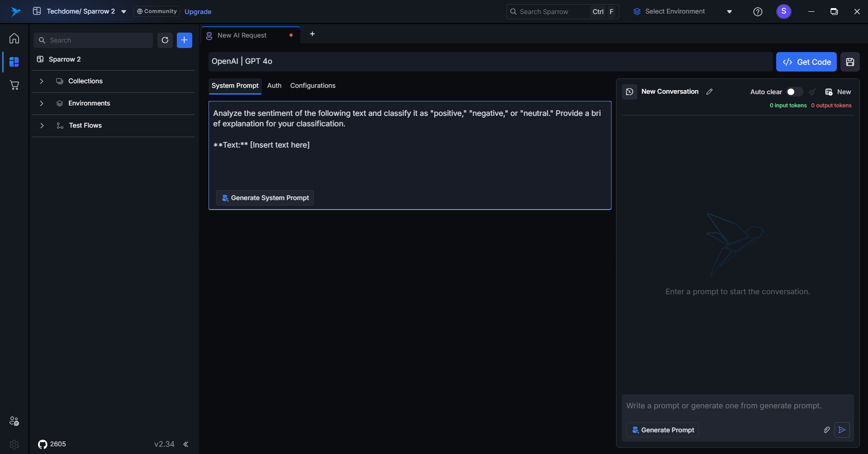The height and width of the screenshot is (454, 868).
Task: Open the Home icon in sidebar
Action: click(14, 38)
